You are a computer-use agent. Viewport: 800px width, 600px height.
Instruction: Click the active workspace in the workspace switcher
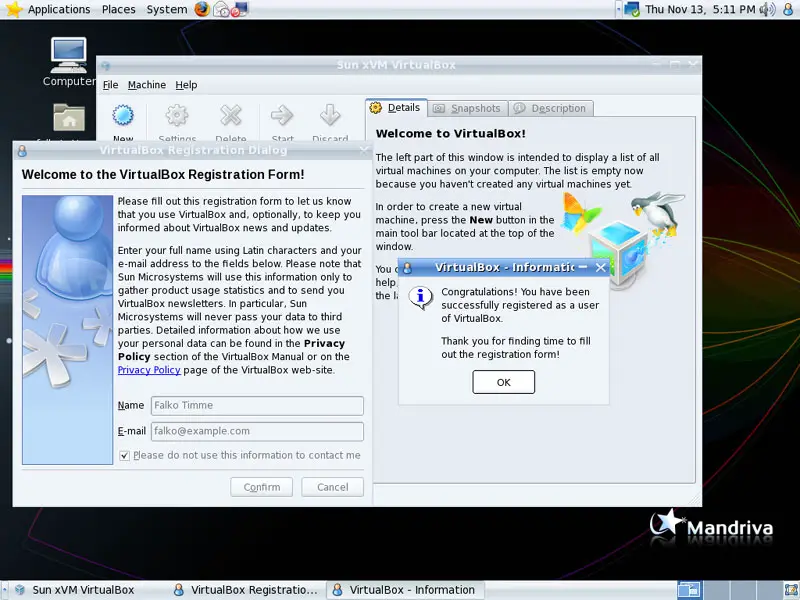pyautogui.click(x=690, y=590)
